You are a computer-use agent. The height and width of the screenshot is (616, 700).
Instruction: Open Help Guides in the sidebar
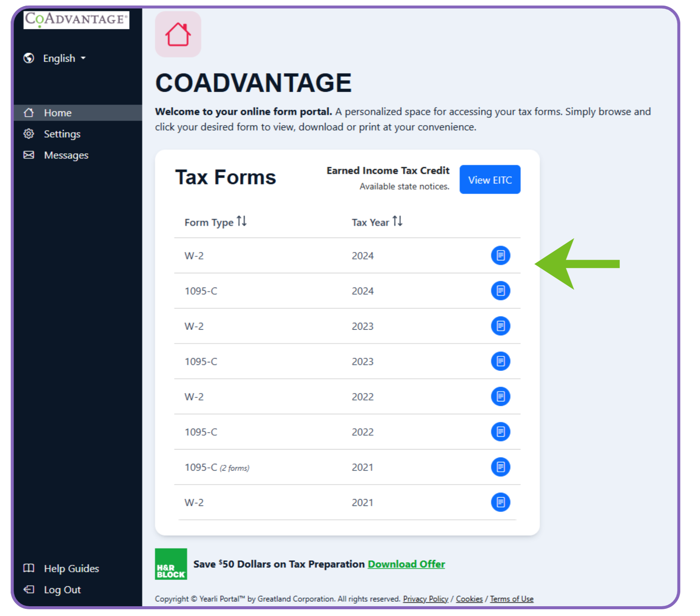[x=71, y=568]
